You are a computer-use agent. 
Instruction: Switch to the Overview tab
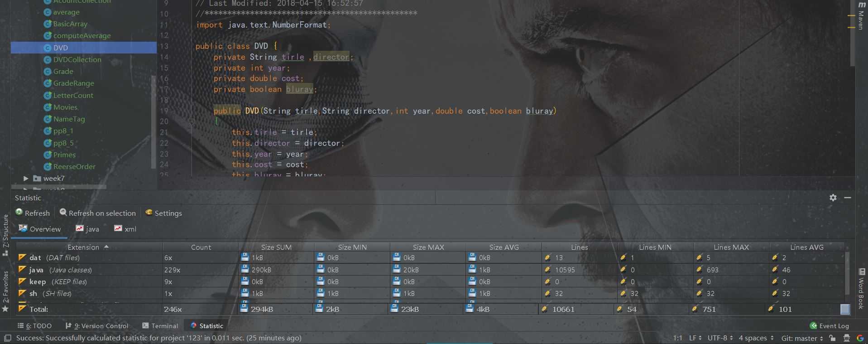click(40, 229)
